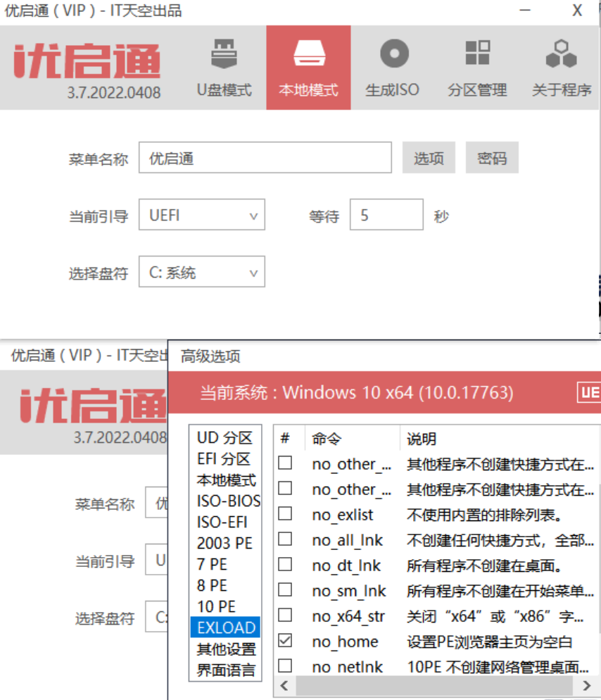Viewport: 601px width, 700px height.
Task: Open the 选择盘符 C: 系统 dropdown
Action: (x=201, y=273)
